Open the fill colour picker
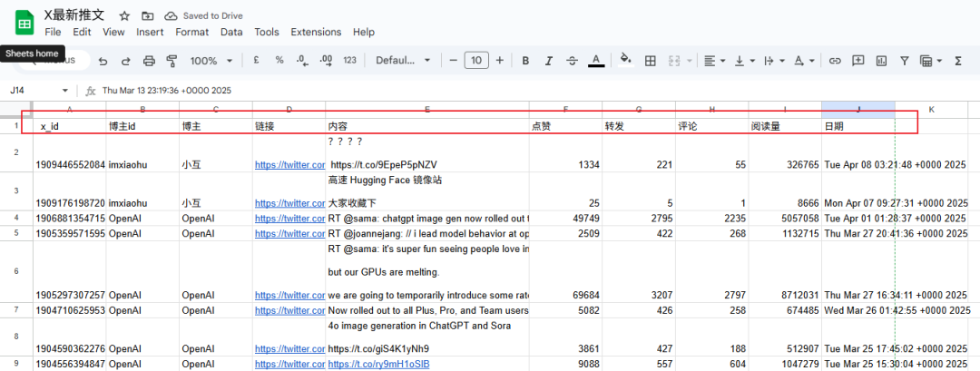Image resolution: width=980 pixels, height=371 pixels. (625, 61)
